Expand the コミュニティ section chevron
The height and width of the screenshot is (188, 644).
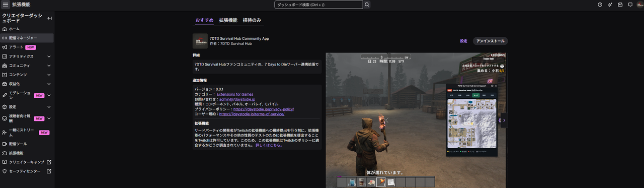(49, 66)
